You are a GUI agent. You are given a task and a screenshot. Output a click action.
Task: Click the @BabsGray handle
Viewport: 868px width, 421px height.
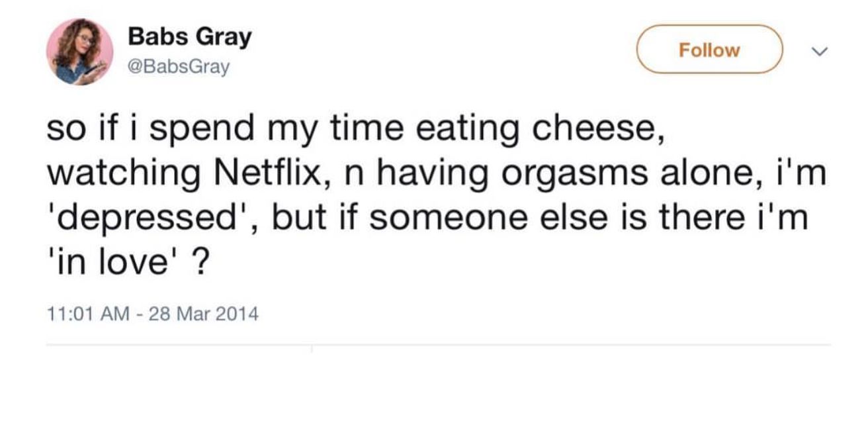pyautogui.click(x=179, y=66)
